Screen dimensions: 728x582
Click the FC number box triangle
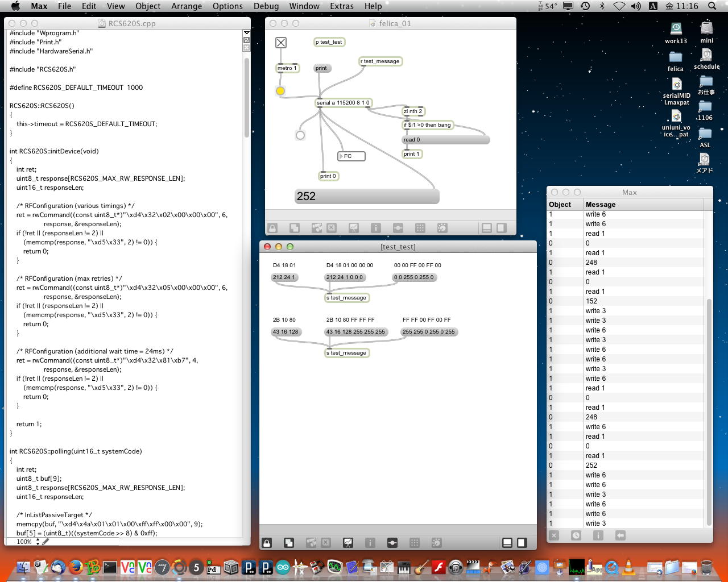(341, 156)
